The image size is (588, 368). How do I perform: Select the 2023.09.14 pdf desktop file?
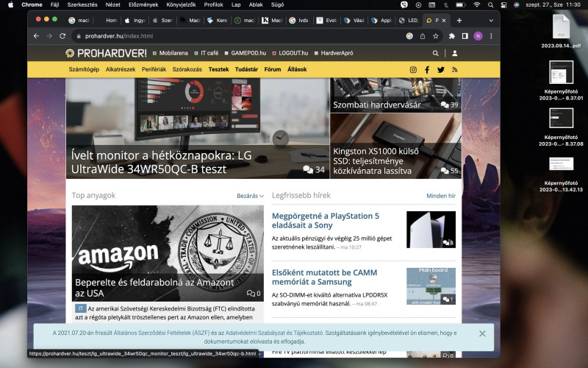(561, 31)
